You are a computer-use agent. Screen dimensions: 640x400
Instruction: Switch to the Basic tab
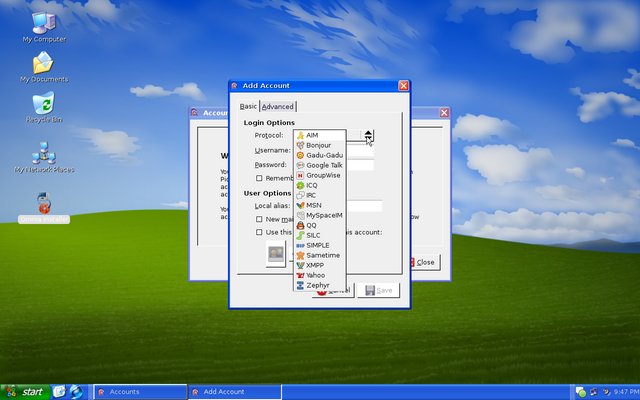pos(248,106)
